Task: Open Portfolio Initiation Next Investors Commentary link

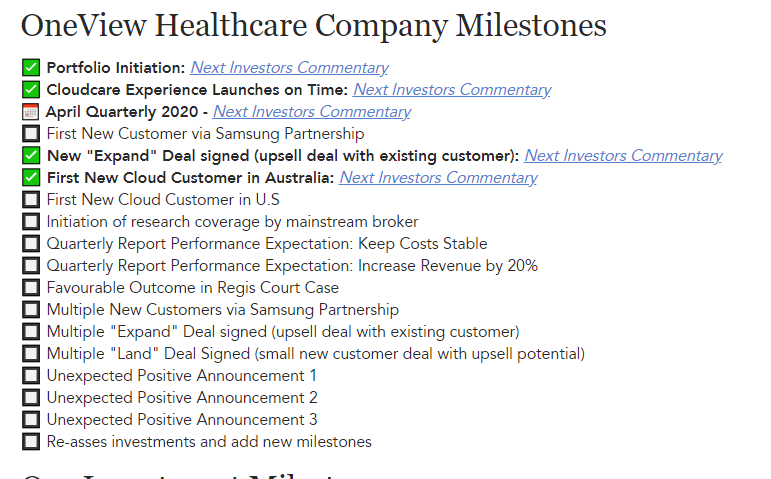Action: click(x=289, y=67)
